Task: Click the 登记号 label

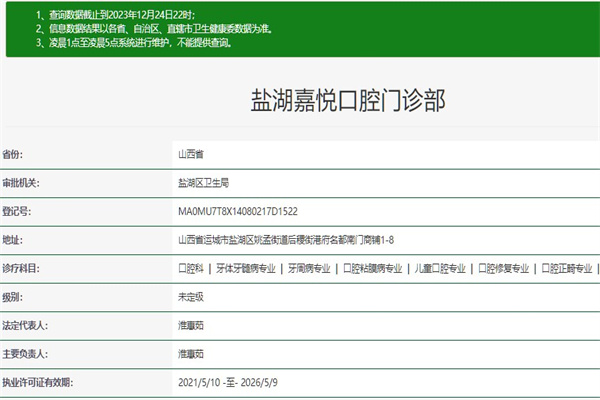Action: (x=16, y=211)
